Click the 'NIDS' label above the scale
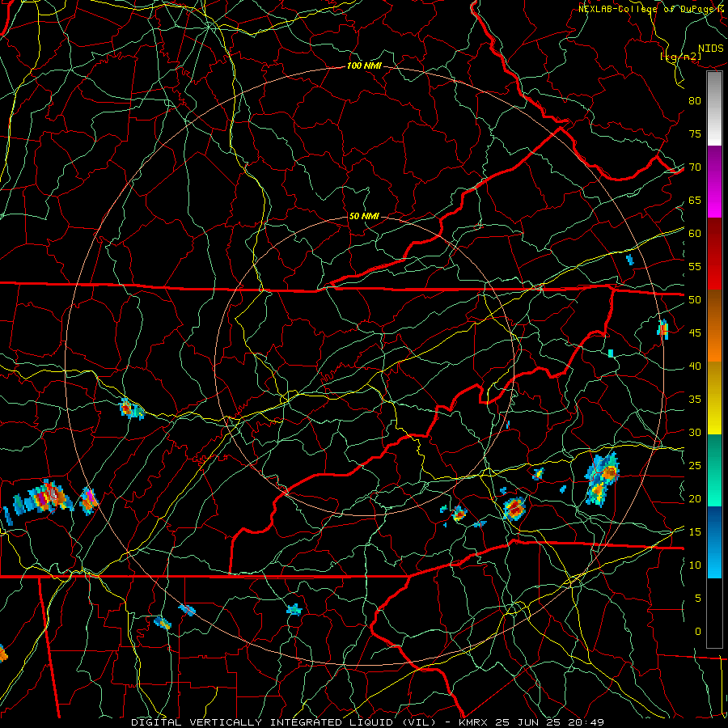This screenshot has width=728, height=728. 710,49
